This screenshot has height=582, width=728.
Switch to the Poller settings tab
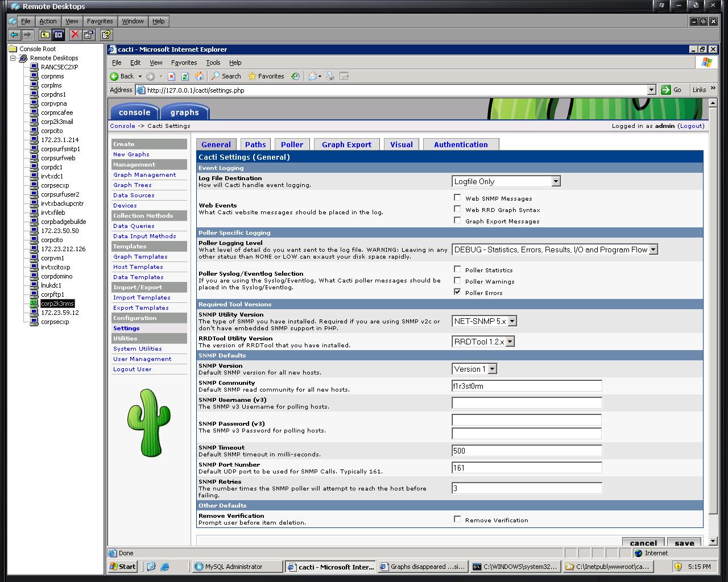(292, 144)
